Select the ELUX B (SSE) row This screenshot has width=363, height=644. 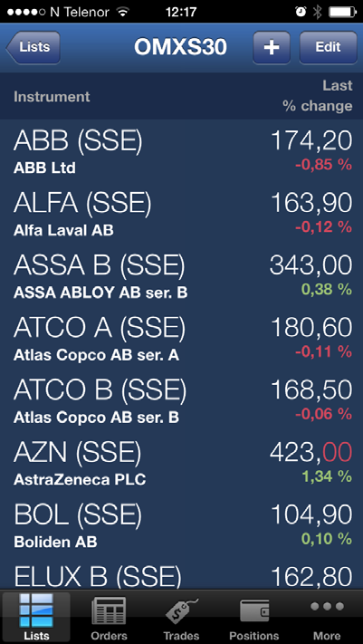pos(181,573)
